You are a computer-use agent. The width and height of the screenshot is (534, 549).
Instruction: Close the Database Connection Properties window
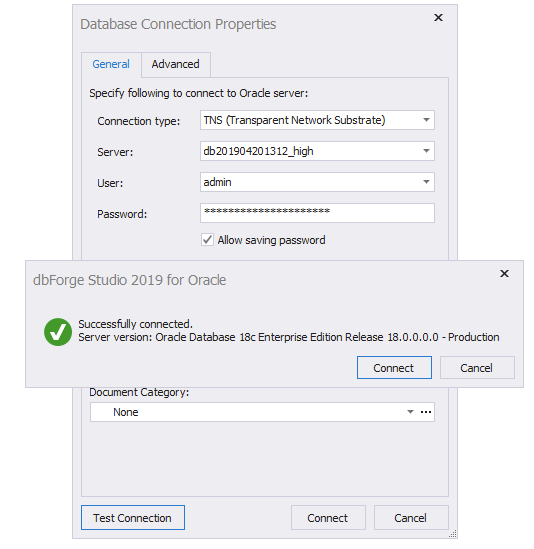(438, 18)
